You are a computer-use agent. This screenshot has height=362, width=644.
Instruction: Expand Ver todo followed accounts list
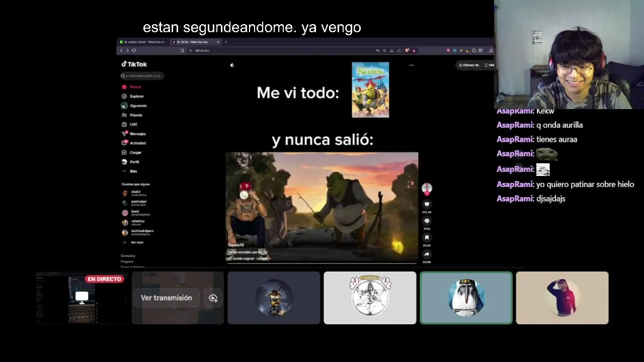coord(133,242)
